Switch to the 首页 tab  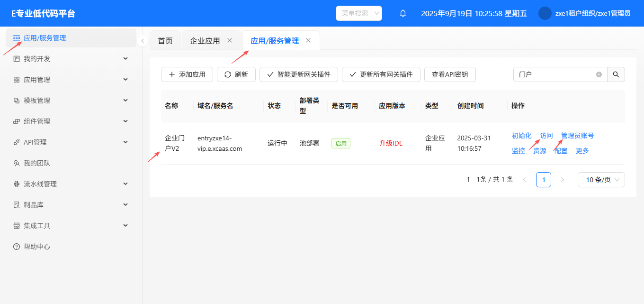tap(165, 41)
